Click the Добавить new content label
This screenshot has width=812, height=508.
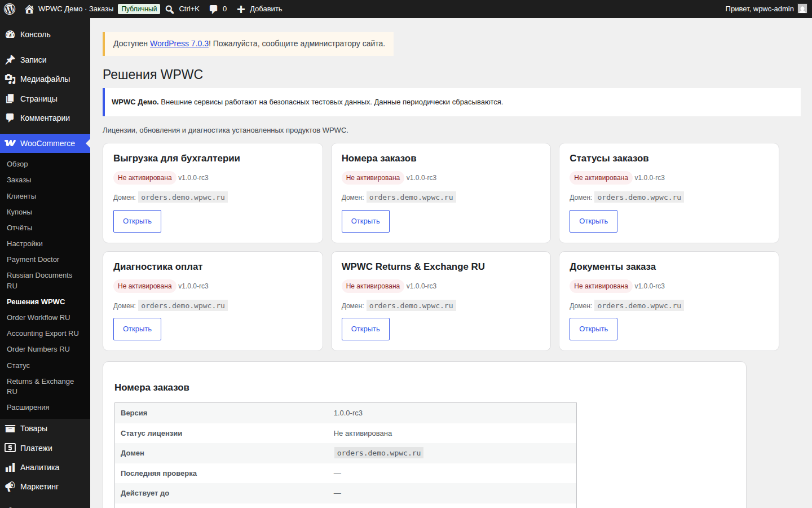266,9
